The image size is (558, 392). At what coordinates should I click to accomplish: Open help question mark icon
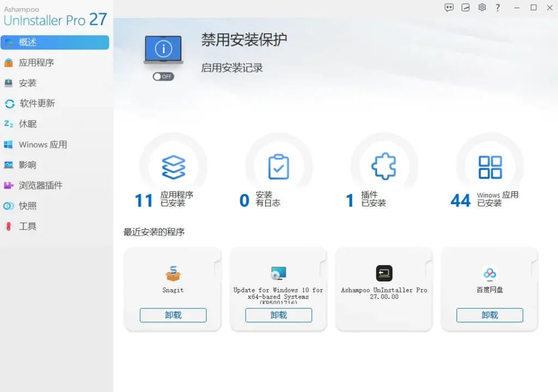tap(498, 8)
